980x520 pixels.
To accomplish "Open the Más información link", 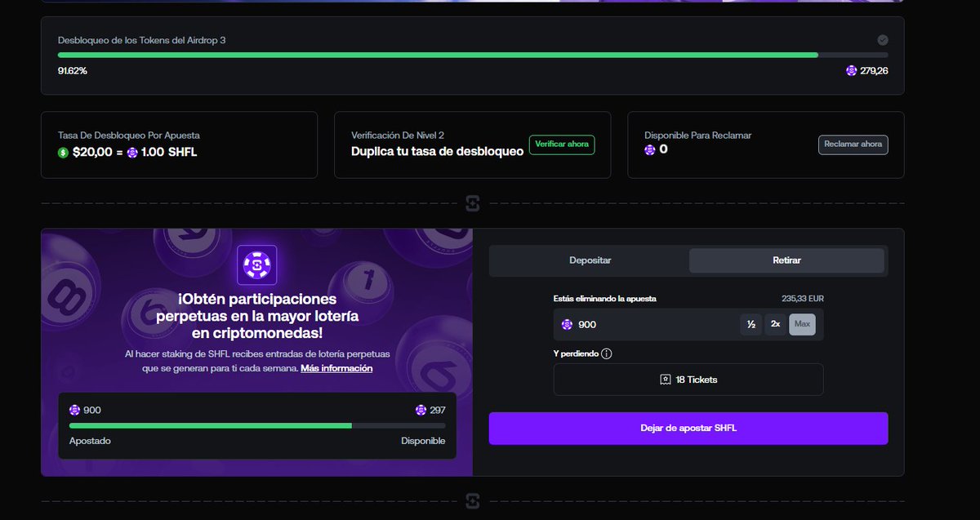I will (x=336, y=369).
